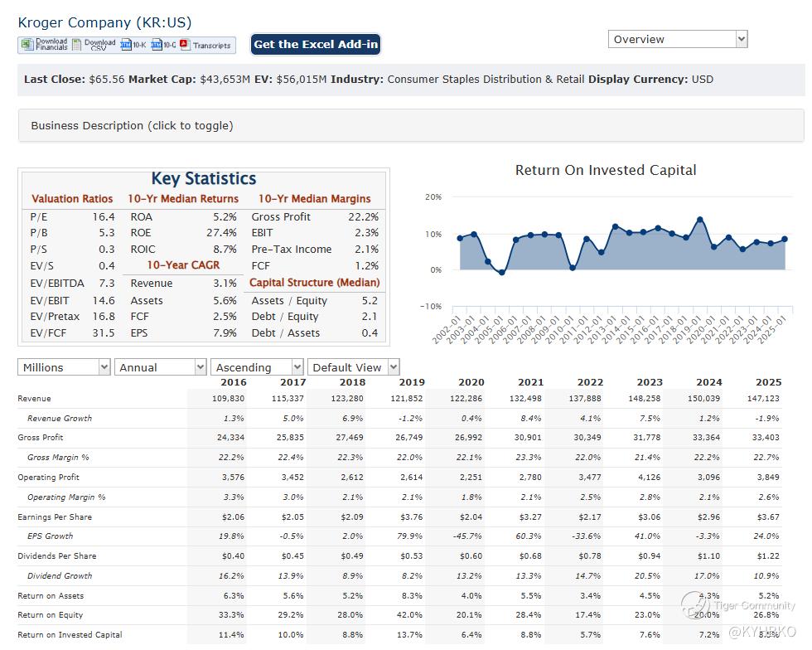The width and height of the screenshot is (812, 650).
Task: Open the Annual period dropdown
Action: (161, 367)
